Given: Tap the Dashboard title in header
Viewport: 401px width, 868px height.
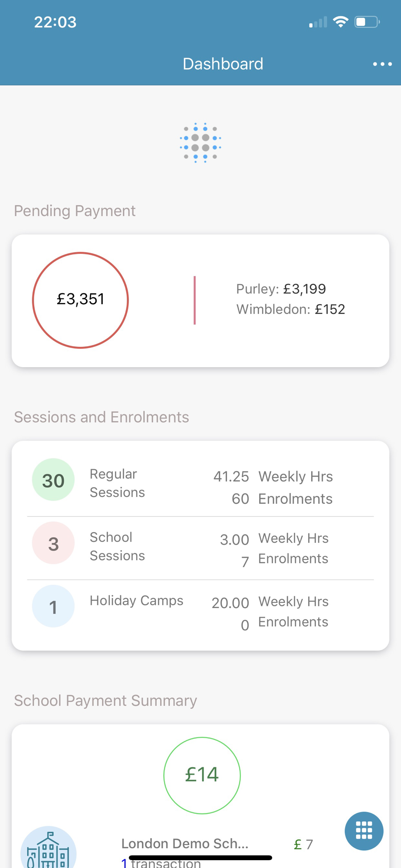Looking at the screenshot, I should (x=223, y=64).
